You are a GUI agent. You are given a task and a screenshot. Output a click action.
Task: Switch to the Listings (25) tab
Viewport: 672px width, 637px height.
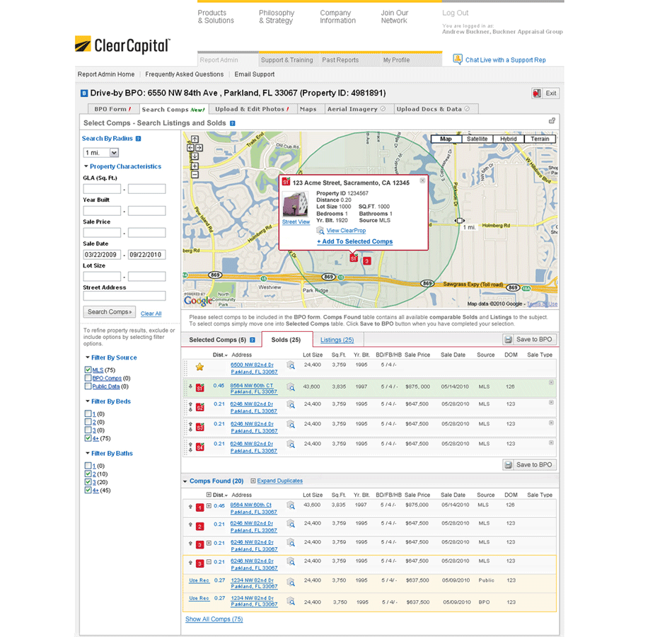pos(337,340)
